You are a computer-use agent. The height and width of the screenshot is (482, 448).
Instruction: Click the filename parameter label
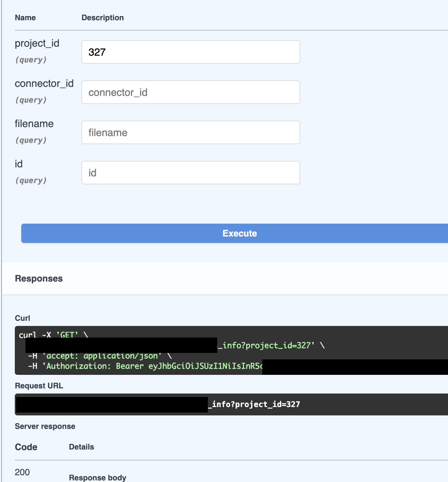(34, 124)
